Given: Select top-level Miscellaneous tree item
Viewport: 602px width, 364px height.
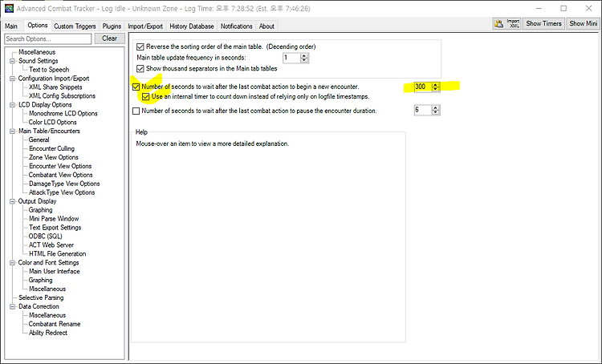Looking at the screenshot, I should click(x=37, y=52).
